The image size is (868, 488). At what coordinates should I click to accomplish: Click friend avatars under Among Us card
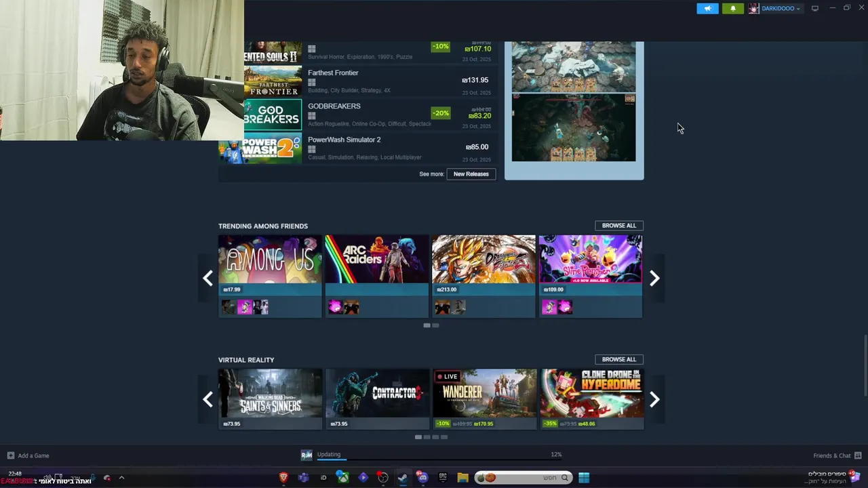(x=245, y=308)
